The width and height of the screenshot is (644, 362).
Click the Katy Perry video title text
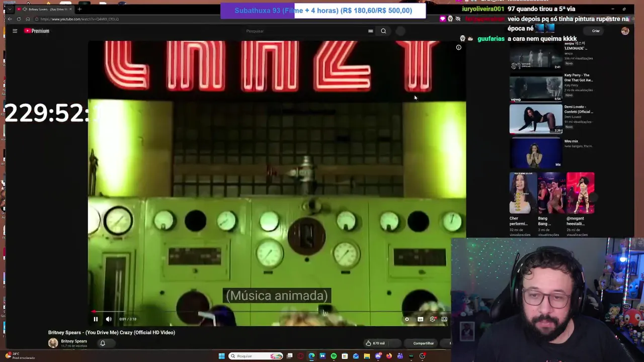point(579,77)
